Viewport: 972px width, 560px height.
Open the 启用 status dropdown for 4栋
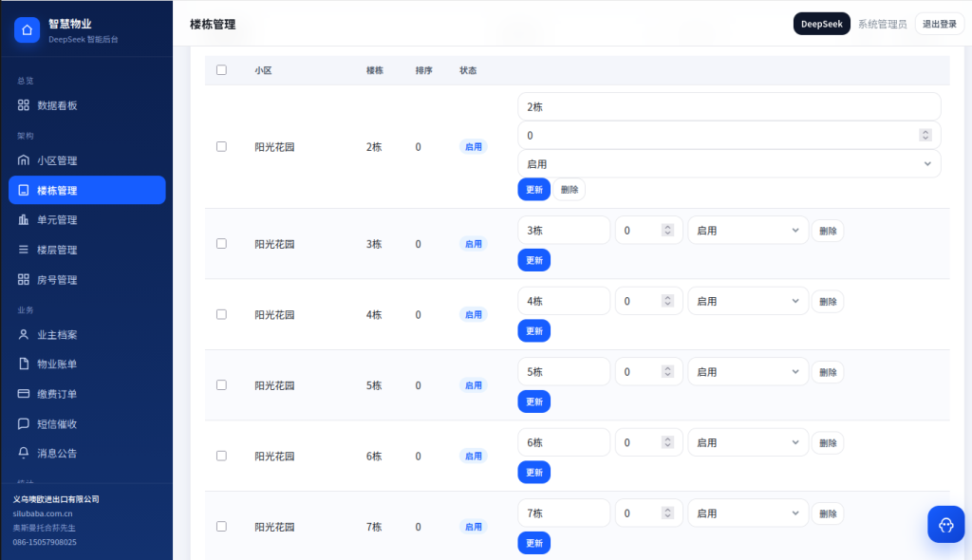coord(748,301)
